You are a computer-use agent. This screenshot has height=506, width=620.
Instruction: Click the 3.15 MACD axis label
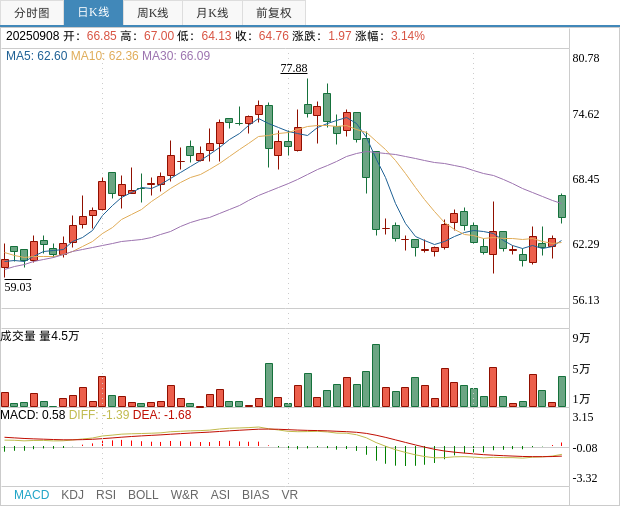point(583,417)
